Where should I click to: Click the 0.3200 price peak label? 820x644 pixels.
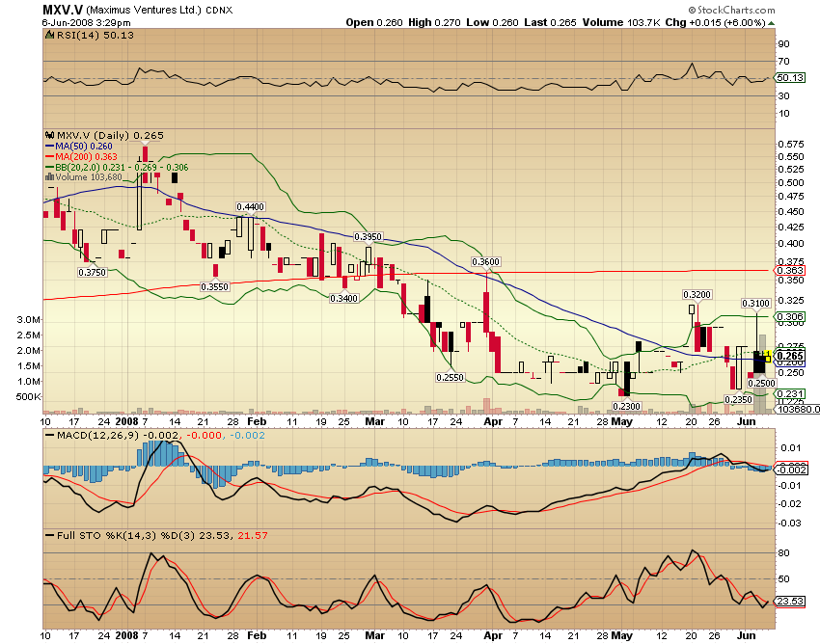point(697,295)
